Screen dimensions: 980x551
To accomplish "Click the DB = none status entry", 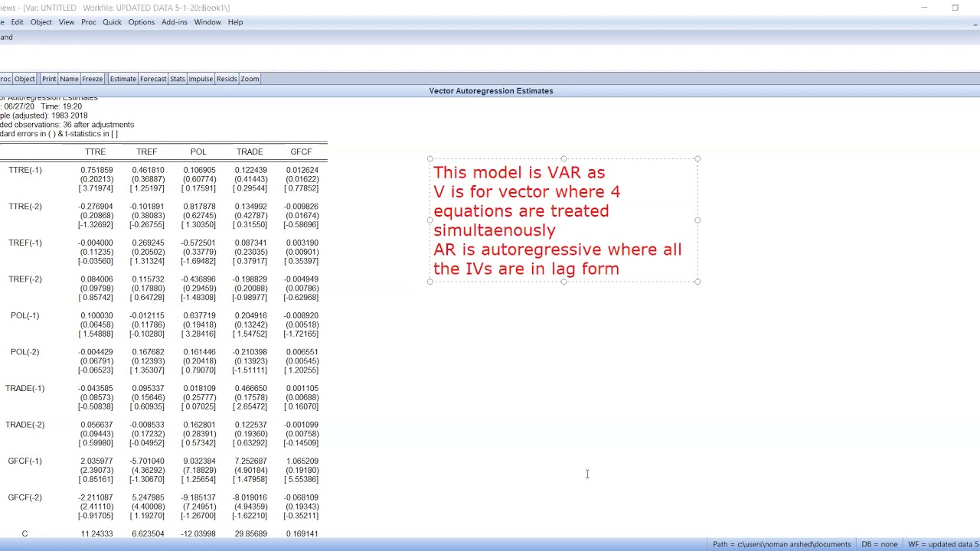I will pos(879,544).
